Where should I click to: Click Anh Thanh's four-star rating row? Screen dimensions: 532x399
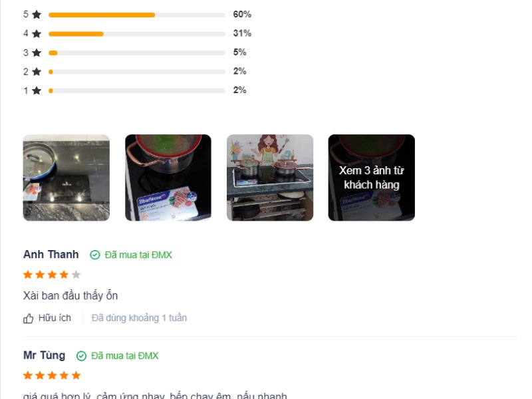point(52,275)
